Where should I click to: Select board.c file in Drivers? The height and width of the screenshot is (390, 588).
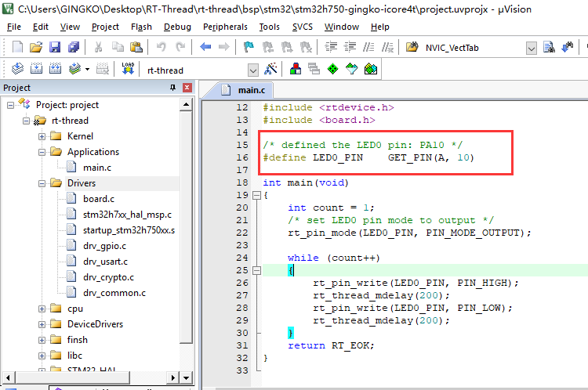pos(99,199)
